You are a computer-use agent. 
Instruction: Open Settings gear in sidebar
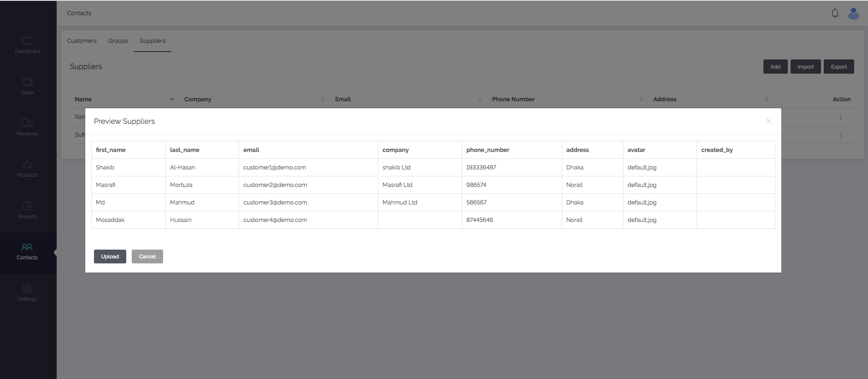point(27,289)
